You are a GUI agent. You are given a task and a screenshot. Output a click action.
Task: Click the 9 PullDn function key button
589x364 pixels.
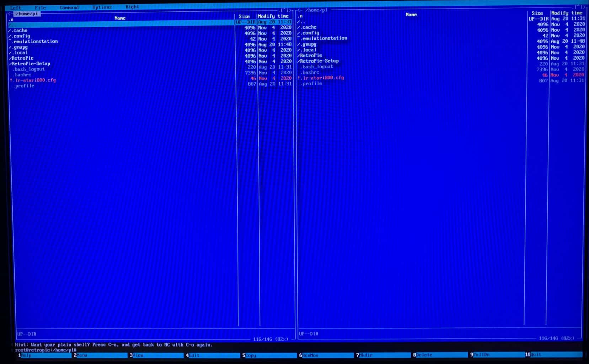point(497,354)
